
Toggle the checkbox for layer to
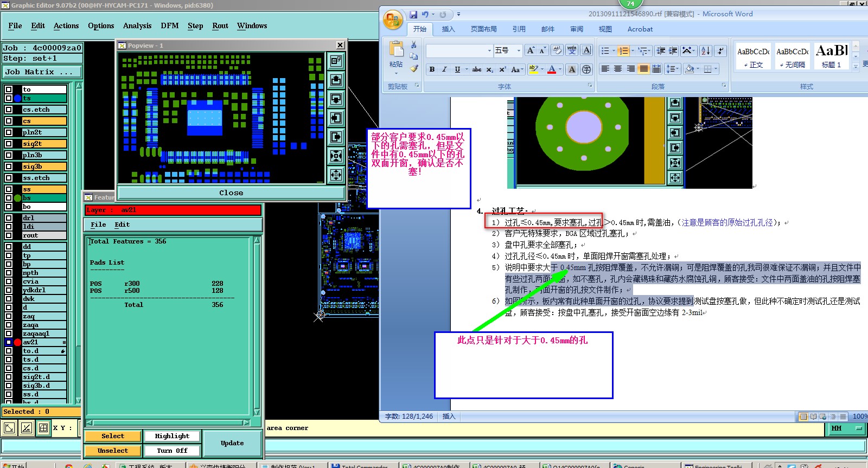[9, 89]
